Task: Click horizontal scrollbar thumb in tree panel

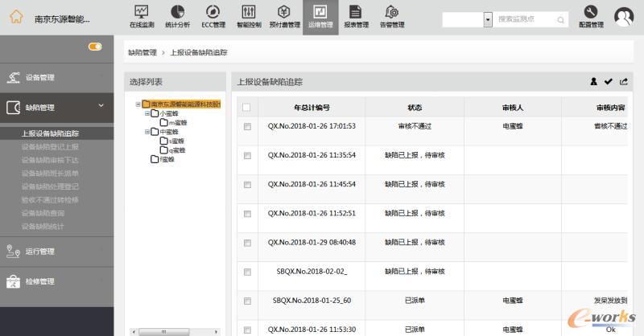Action: pos(164,331)
